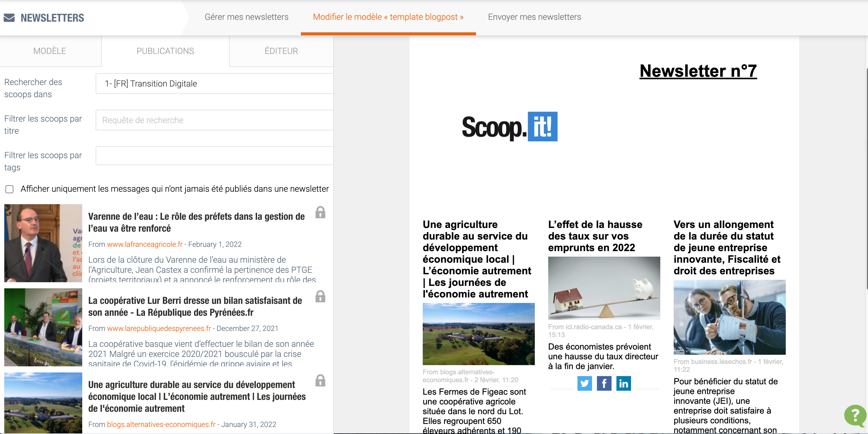Click L'effet de la hausse des taux headline
This screenshot has width=868, height=434.
click(595, 236)
